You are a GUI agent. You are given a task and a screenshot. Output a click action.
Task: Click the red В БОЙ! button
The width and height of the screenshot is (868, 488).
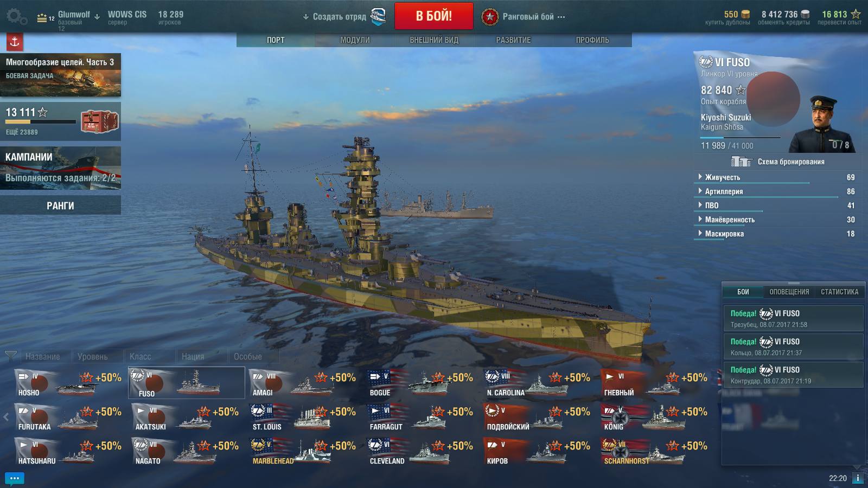tap(433, 16)
